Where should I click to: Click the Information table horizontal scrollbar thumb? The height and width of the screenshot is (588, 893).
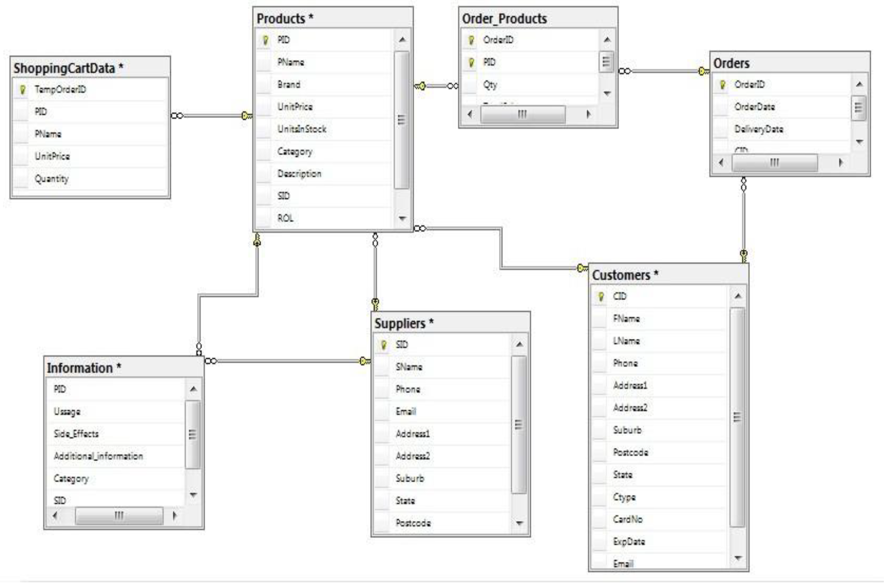(x=119, y=516)
